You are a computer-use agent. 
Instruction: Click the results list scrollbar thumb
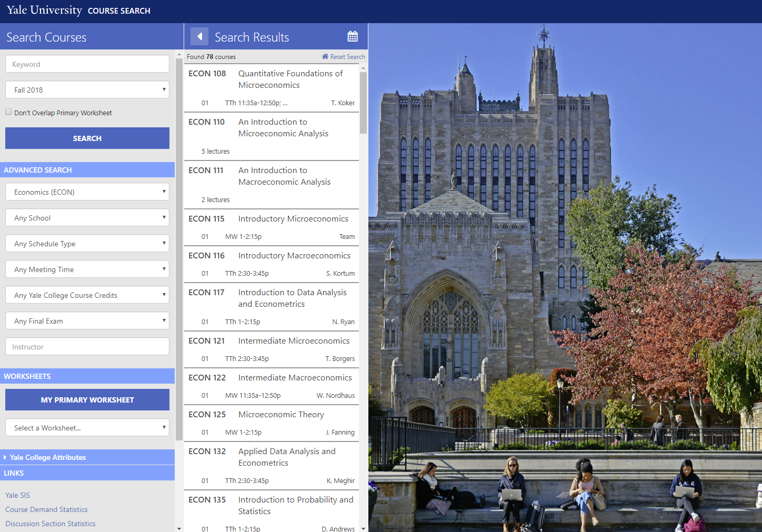coord(363,103)
